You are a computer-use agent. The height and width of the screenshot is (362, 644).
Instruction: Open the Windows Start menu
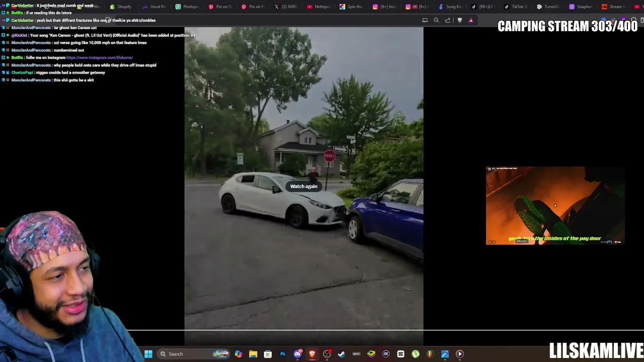tap(148, 354)
